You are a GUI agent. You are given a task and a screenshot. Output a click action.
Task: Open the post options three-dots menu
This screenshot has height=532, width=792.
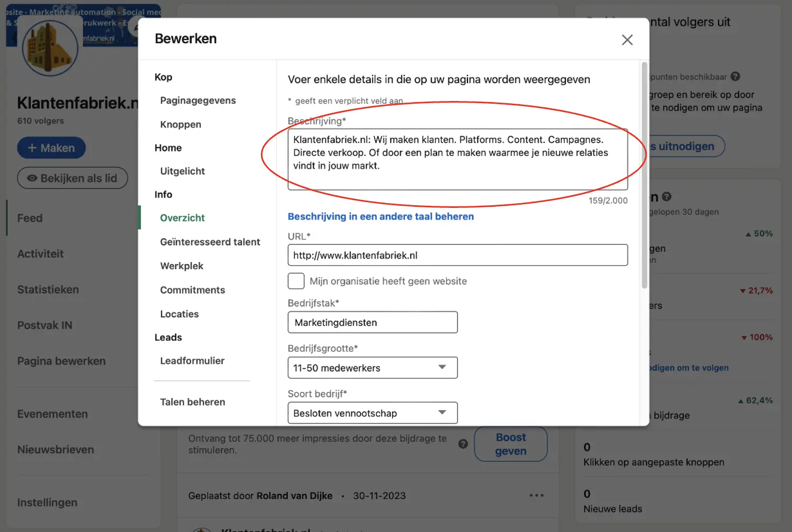[536, 495]
